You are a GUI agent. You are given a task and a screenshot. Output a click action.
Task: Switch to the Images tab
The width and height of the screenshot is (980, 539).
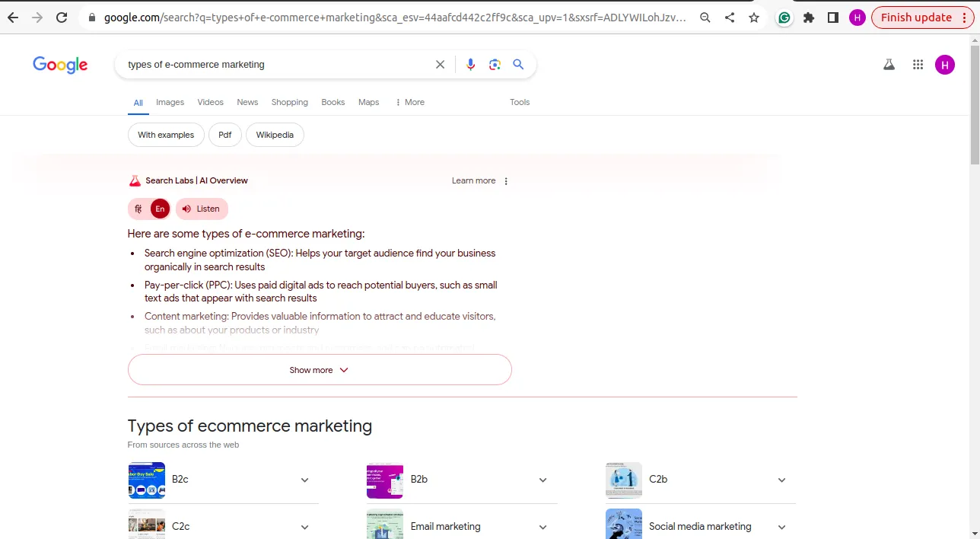pos(170,102)
